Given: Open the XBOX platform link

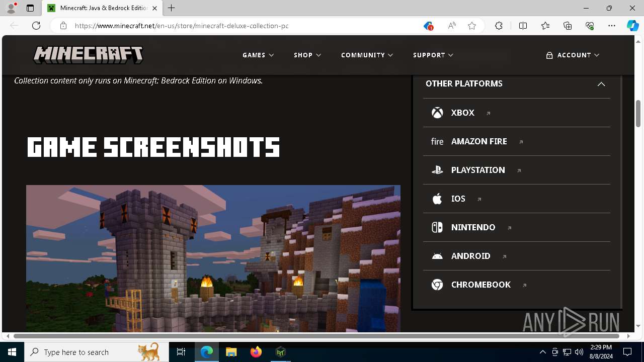Looking at the screenshot, I should [463, 113].
